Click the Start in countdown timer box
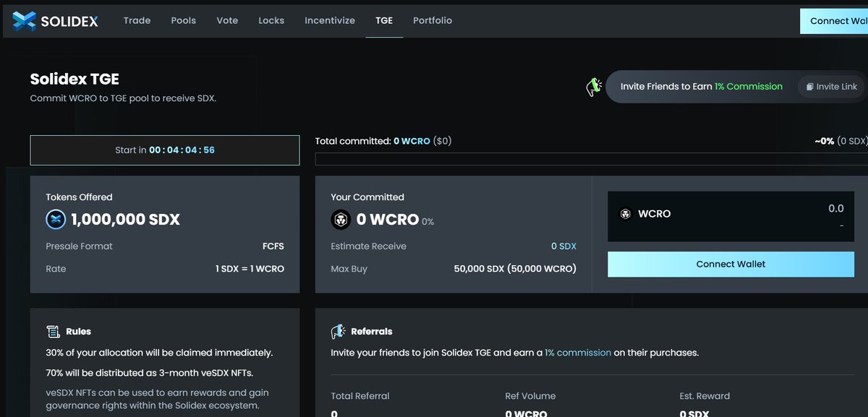868x417 pixels. (x=165, y=150)
